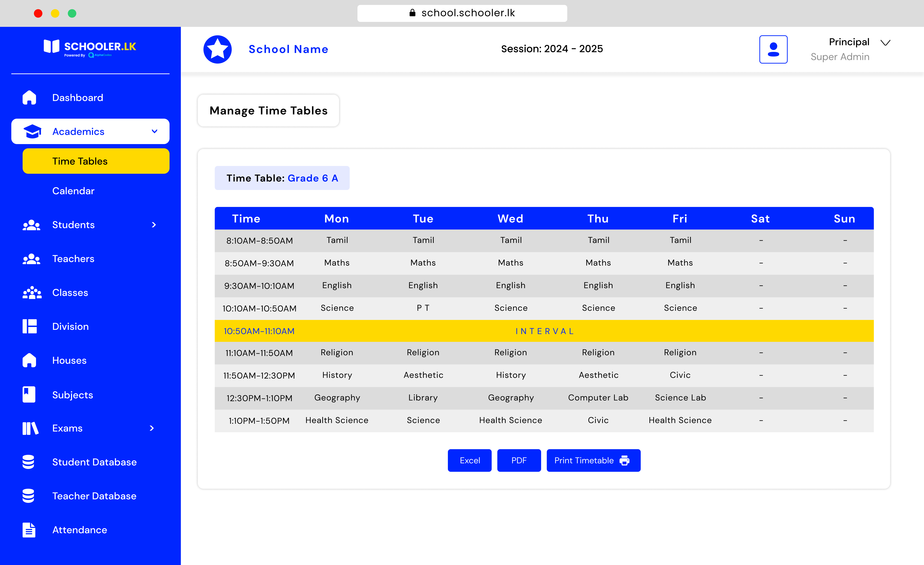924x565 pixels.
Task: Click the printer icon in Print Timetable
Action: tap(624, 460)
